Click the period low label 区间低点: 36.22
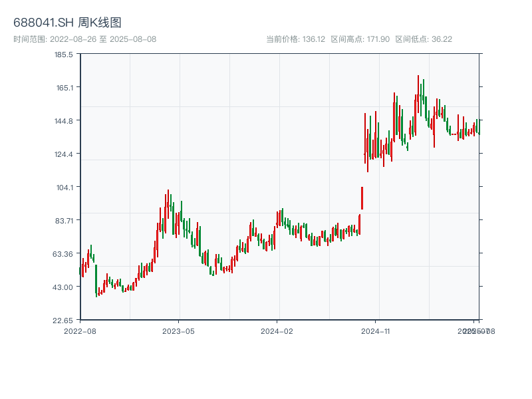Image resolution: width=532 pixels, height=399 pixels. 424,39
